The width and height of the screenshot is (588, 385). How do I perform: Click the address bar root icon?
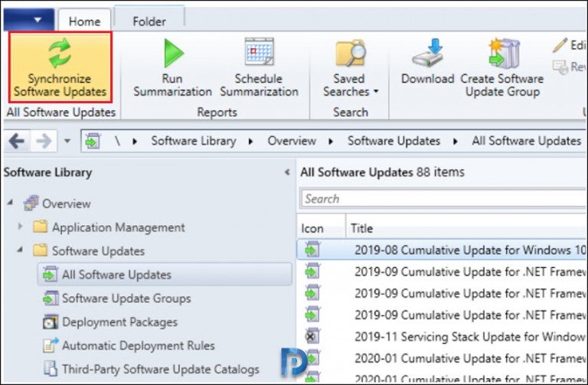tap(93, 141)
